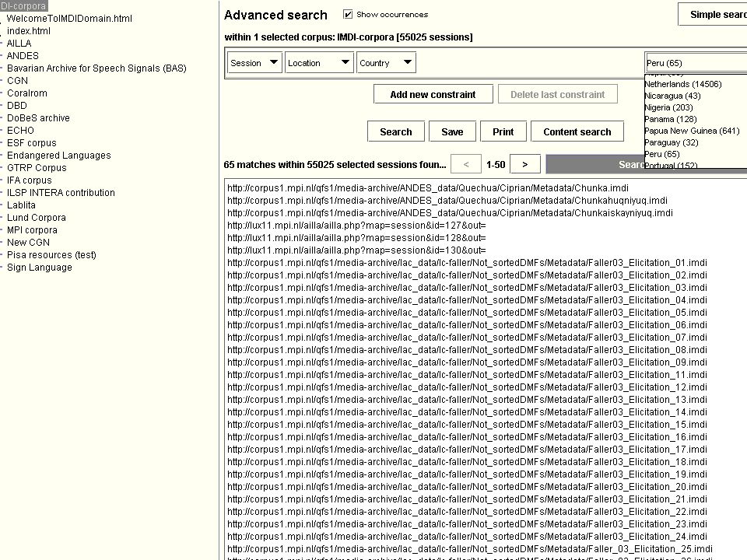Select AILLA corpus node

[x=19, y=44]
